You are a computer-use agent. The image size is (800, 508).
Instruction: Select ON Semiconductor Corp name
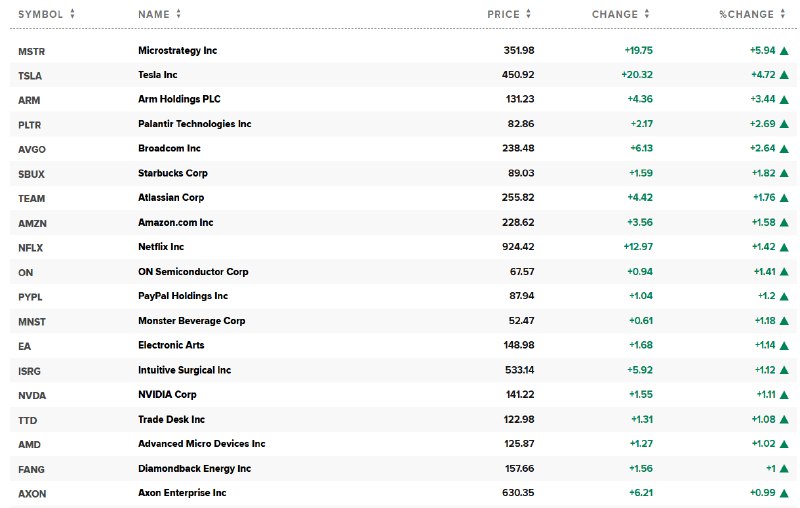193,271
